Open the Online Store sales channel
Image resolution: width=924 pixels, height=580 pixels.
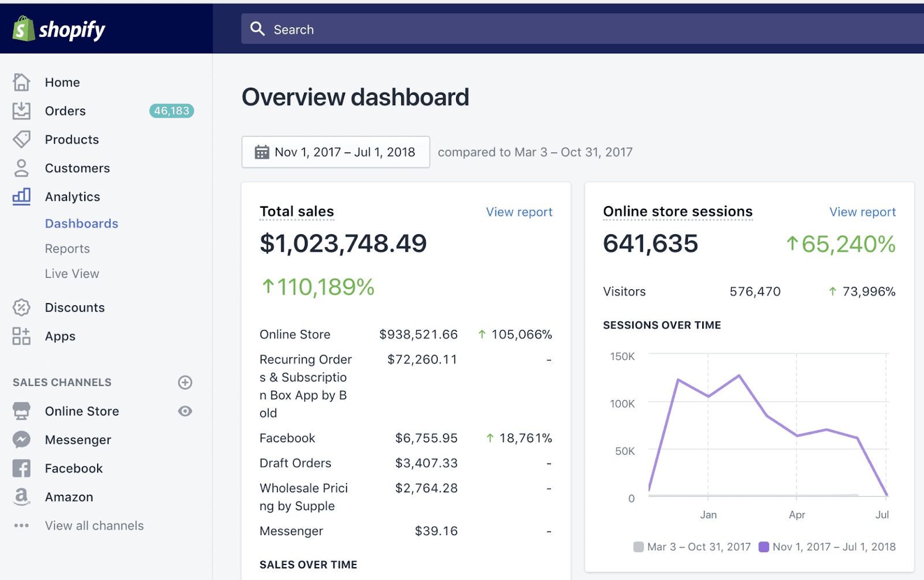(x=82, y=411)
